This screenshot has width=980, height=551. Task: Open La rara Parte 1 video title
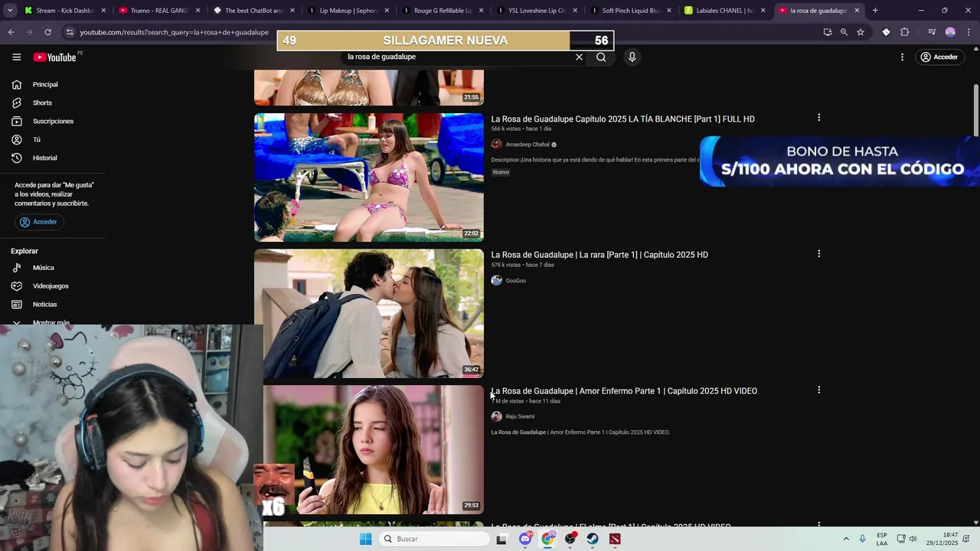tap(599, 255)
